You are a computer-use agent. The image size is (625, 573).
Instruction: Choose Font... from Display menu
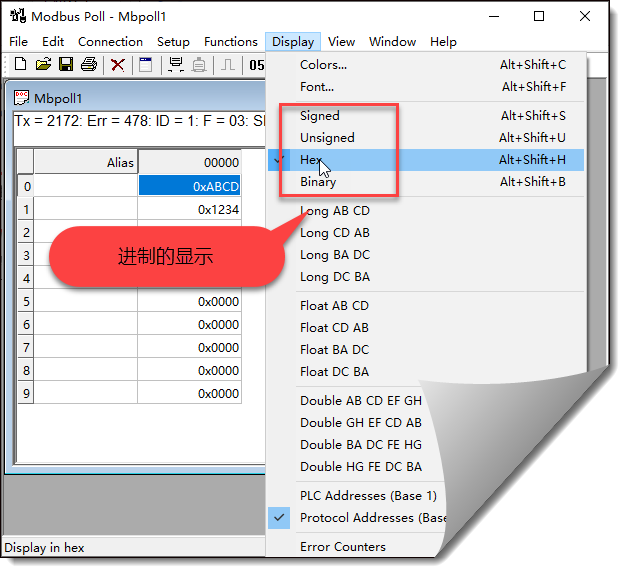click(x=426, y=86)
